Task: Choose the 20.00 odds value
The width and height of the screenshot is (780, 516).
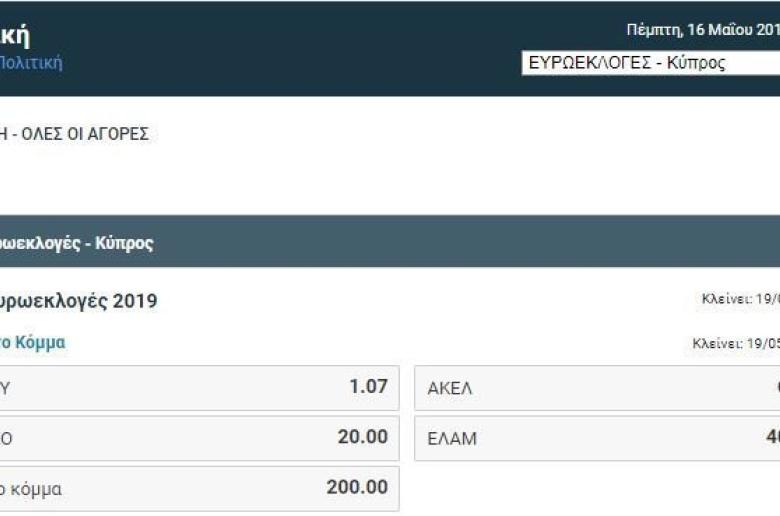Action: [x=363, y=437]
